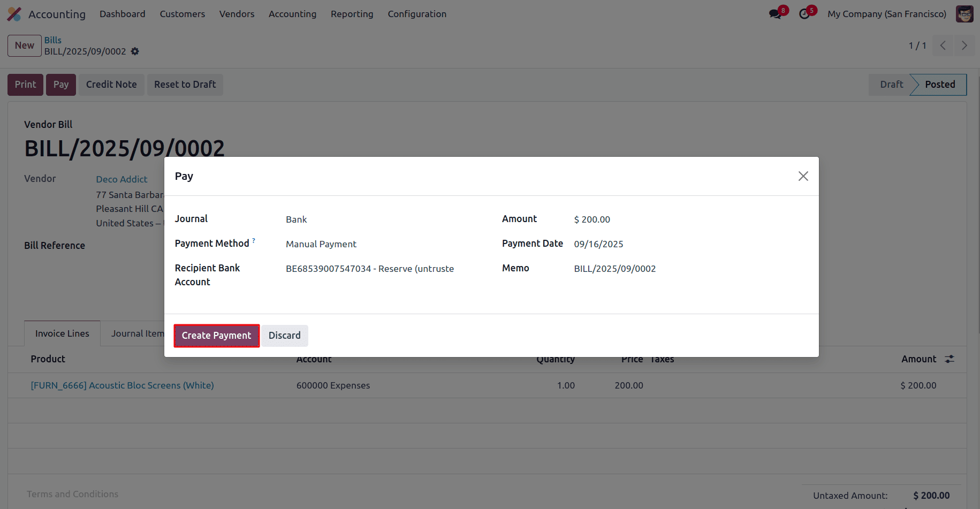Click the Payment Method help question mark
The image size is (980, 509).
tap(254, 240)
